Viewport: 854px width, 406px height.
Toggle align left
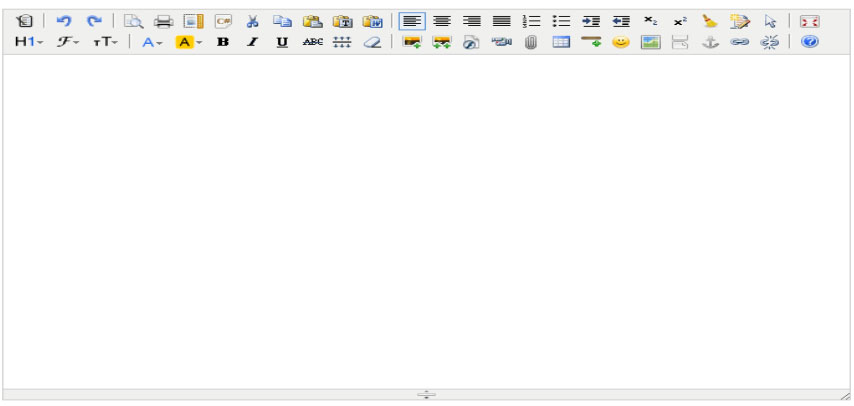(412, 22)
